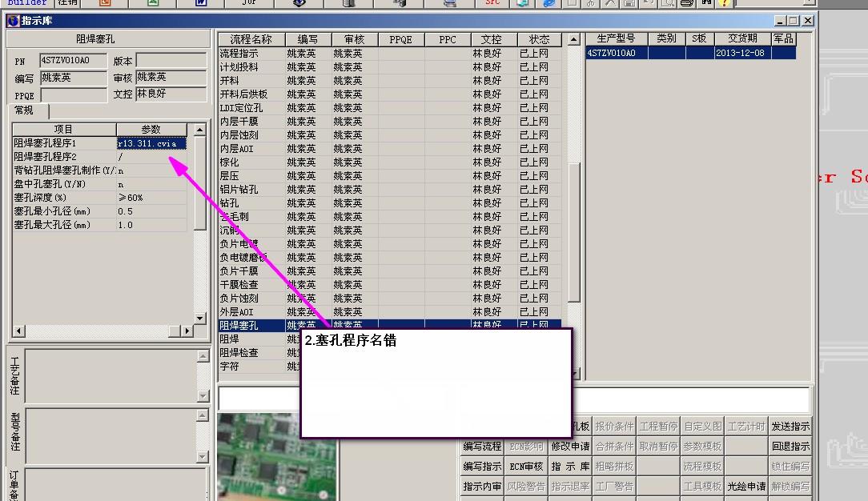Select the 阻焊塞孔程序1 parameter row
This screenshot has width=868, height=501.
click(99, 143)
